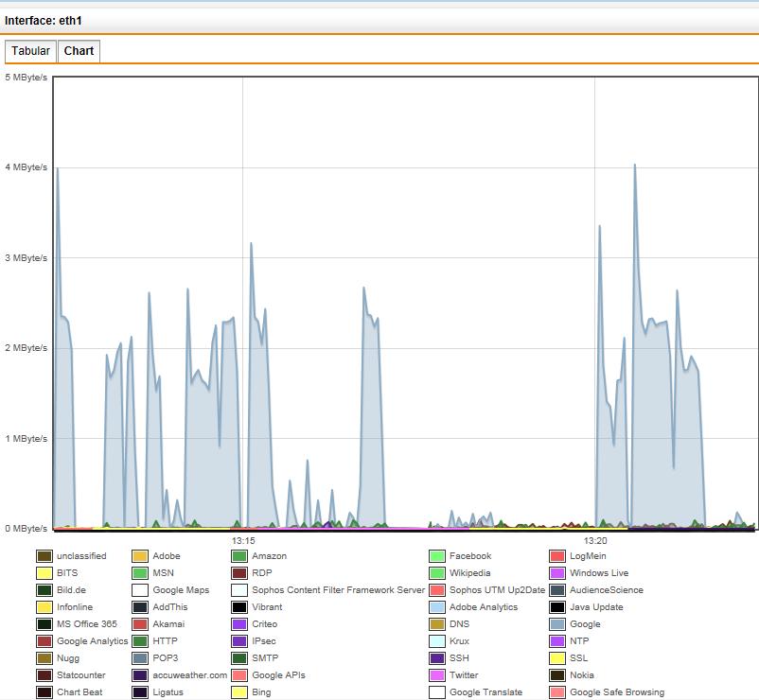
Task: Click the 3 MByte/s axis label
Action: (x=26, y=258)
